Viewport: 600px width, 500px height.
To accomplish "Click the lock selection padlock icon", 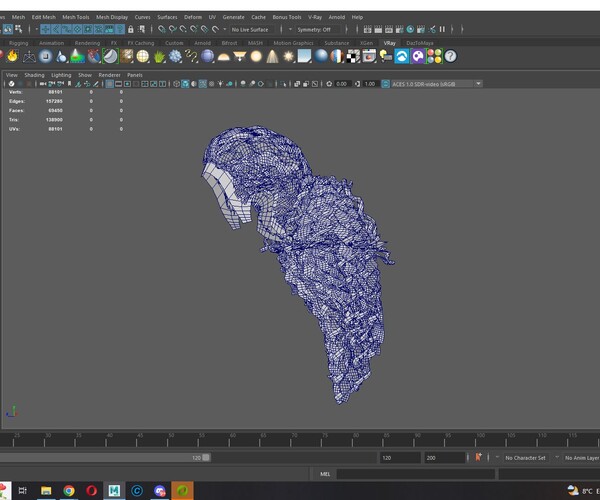I will [130, 29].
